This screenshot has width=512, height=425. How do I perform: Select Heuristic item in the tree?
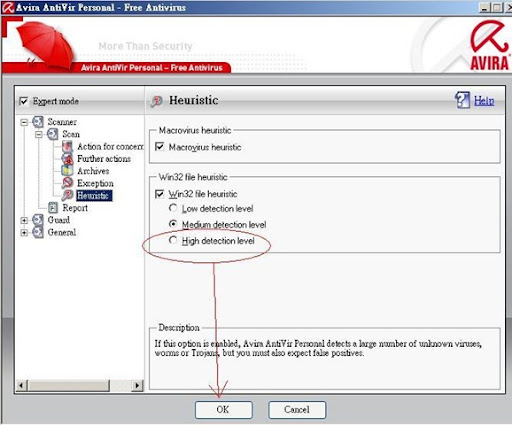93,196
